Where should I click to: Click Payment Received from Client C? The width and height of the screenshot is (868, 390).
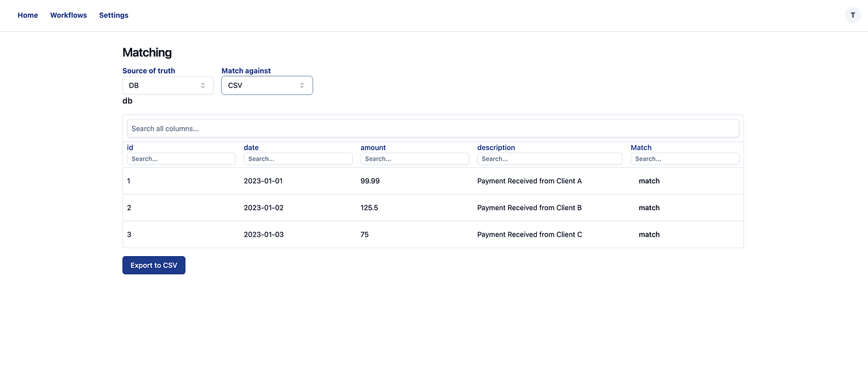[x=530, y=235]
